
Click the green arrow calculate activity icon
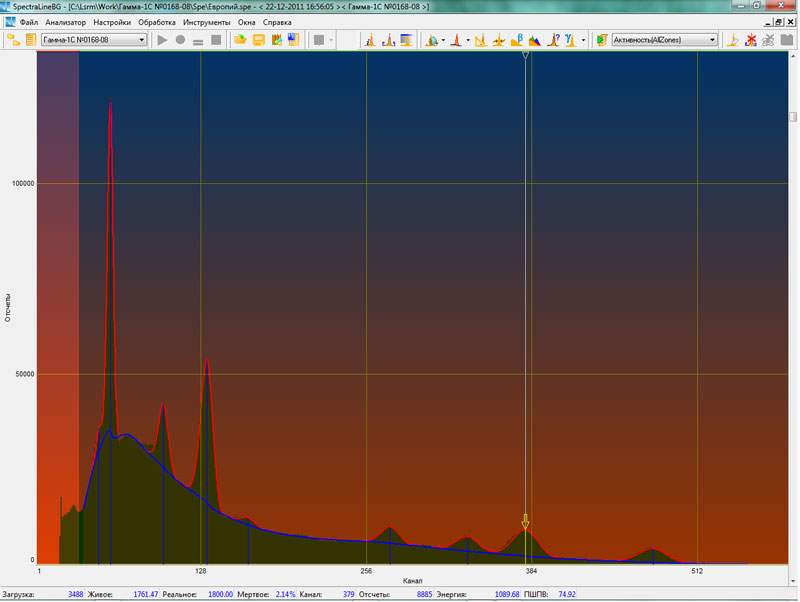601,40
